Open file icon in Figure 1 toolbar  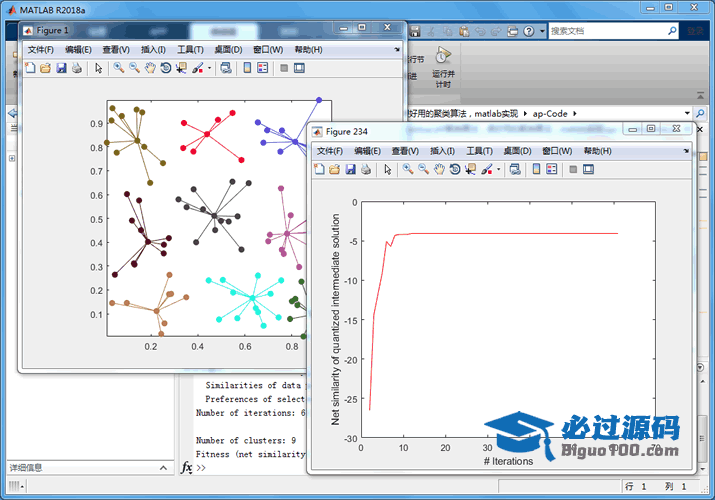(46, 68)
